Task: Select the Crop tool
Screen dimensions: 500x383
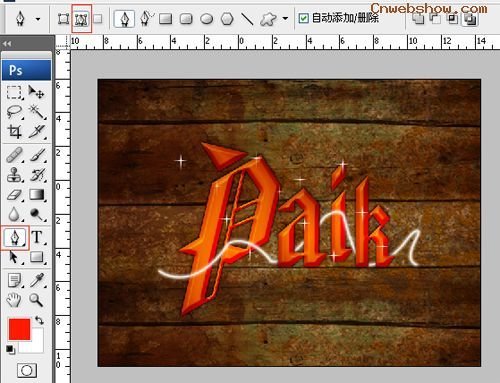Action: pos(15,132)
